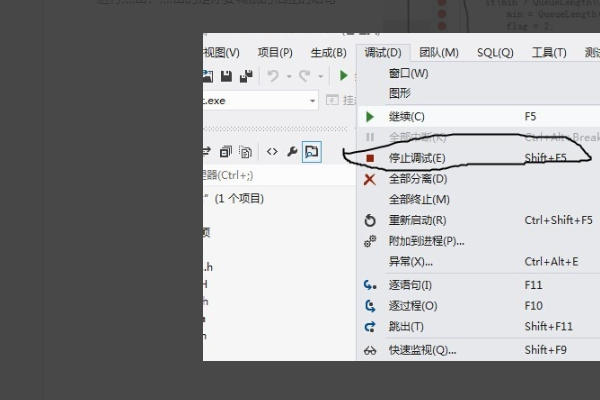Open the 窗口(W) submenu item

409,73
